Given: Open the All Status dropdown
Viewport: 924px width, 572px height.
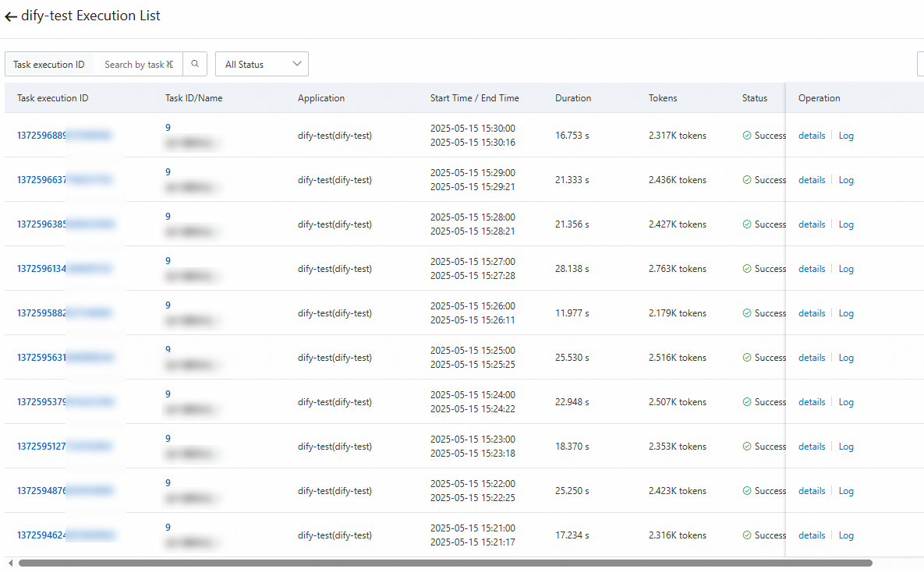Looking at the screenshot, I should [x=262, y=64].
